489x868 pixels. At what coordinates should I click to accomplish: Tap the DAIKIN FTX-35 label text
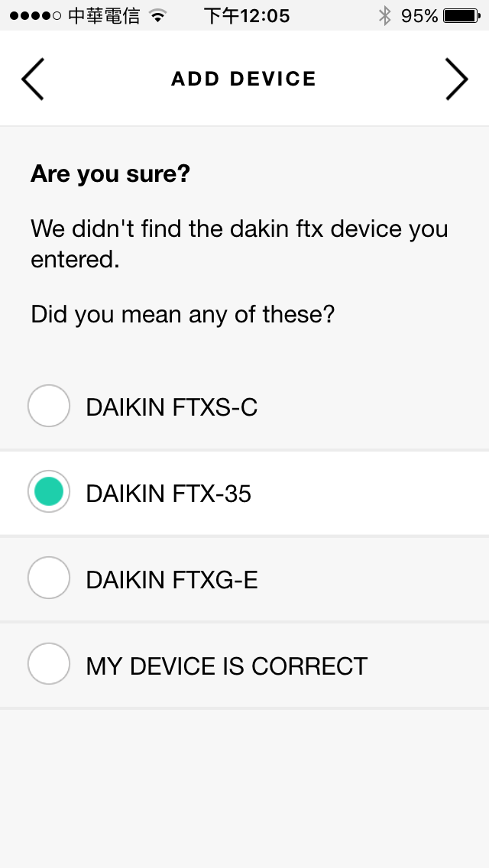168,494
